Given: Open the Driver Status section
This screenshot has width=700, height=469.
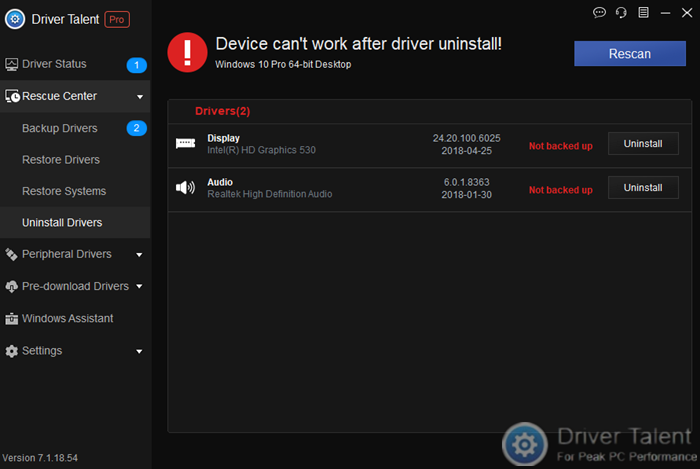Looking at the screenshot, I should [x=75, y=64].
